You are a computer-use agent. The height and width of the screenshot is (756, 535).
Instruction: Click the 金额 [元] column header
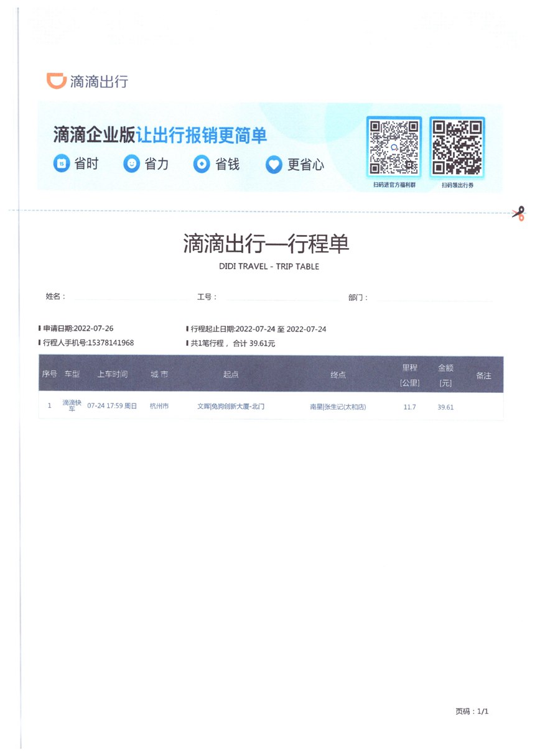click(445, 375)
